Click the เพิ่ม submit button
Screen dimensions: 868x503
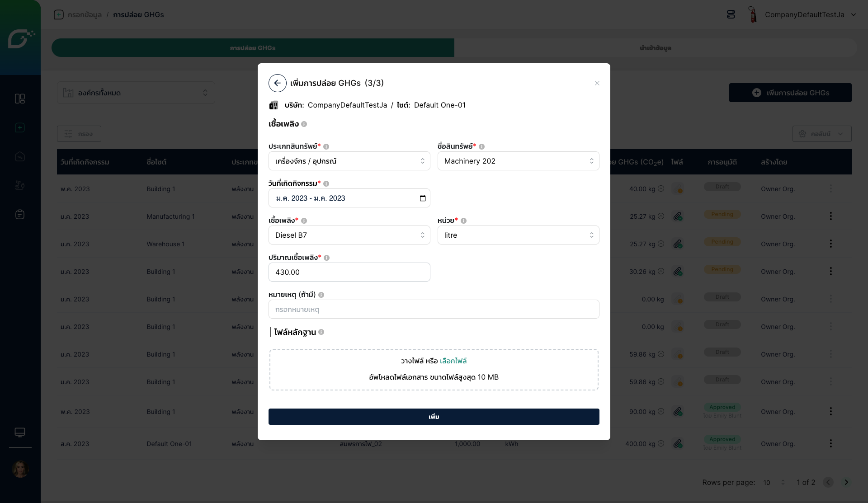pos(434,417)
